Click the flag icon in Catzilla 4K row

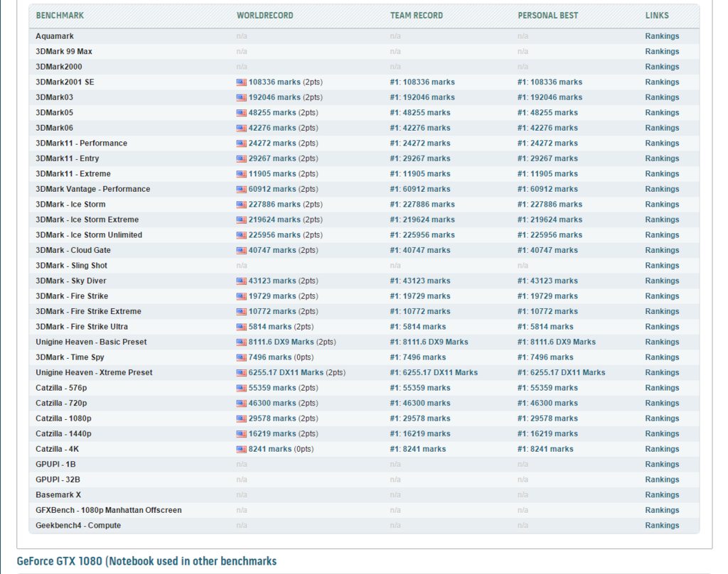[242, 450]
